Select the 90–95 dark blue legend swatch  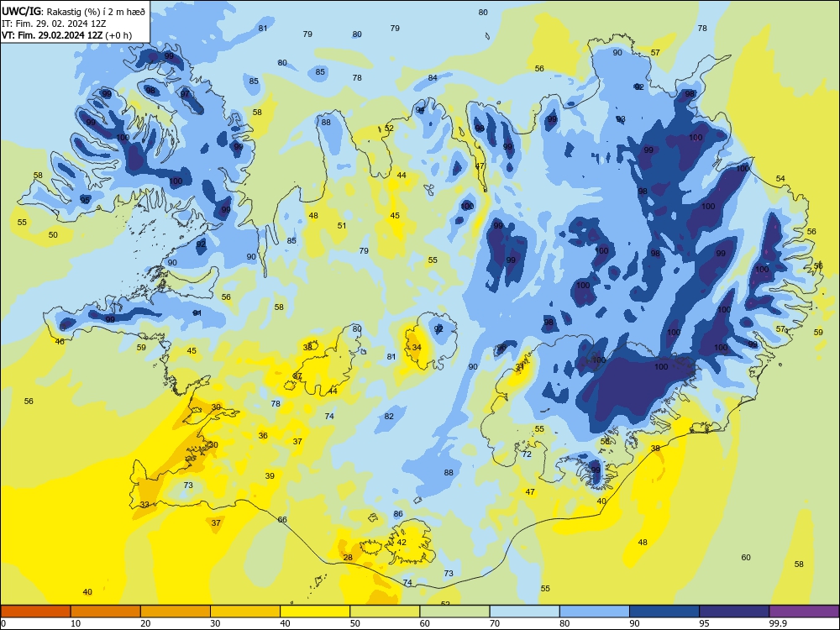tap(664, 612)
